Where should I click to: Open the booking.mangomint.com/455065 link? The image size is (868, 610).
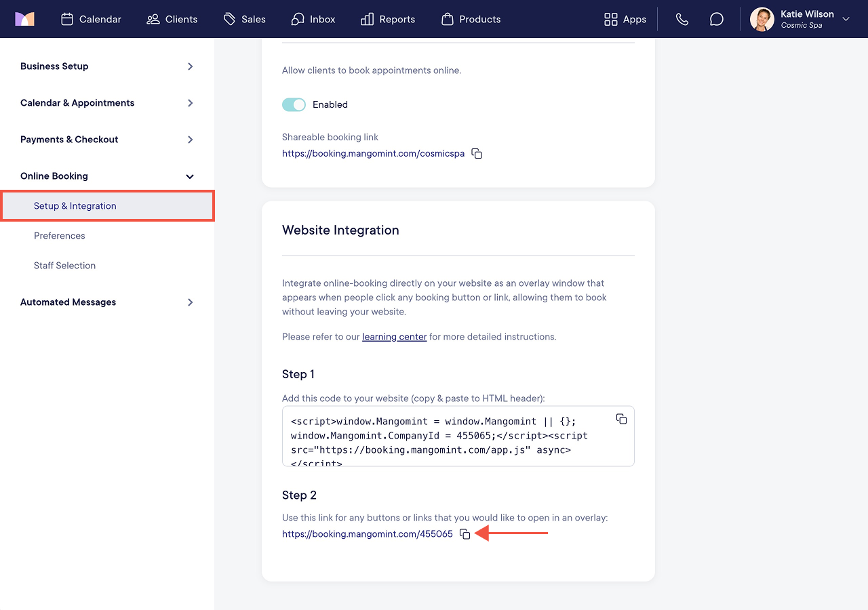(x=368, y=534)
